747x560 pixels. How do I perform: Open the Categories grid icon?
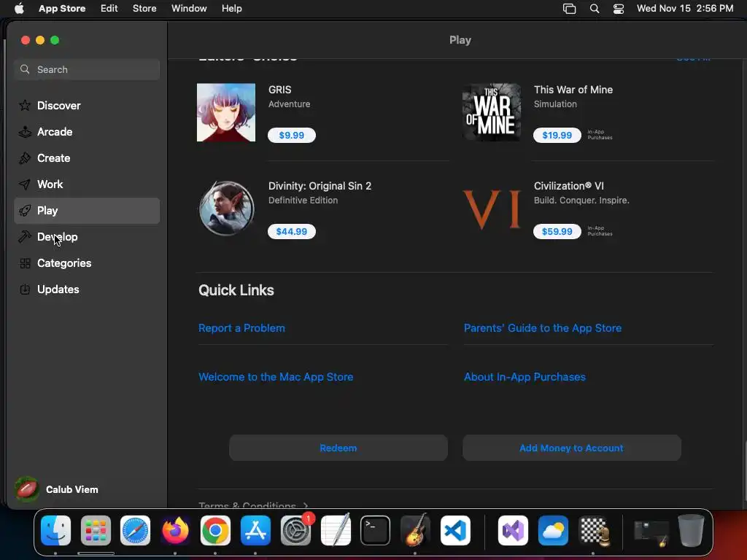25,262
